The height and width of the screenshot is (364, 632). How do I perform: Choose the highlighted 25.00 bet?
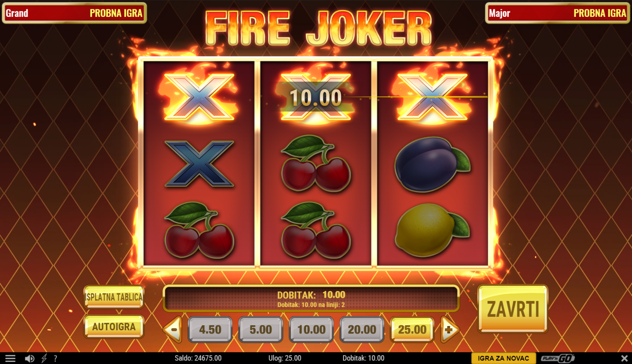coord(412,329)
